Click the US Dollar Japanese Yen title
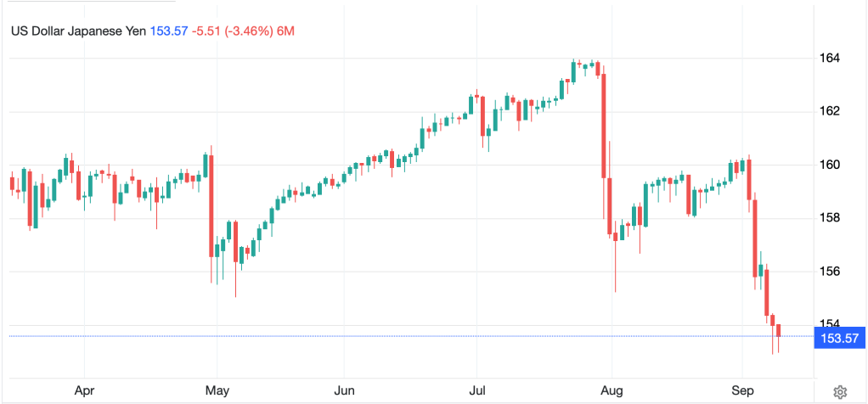The image size is (868, 404). pos(79,31)
